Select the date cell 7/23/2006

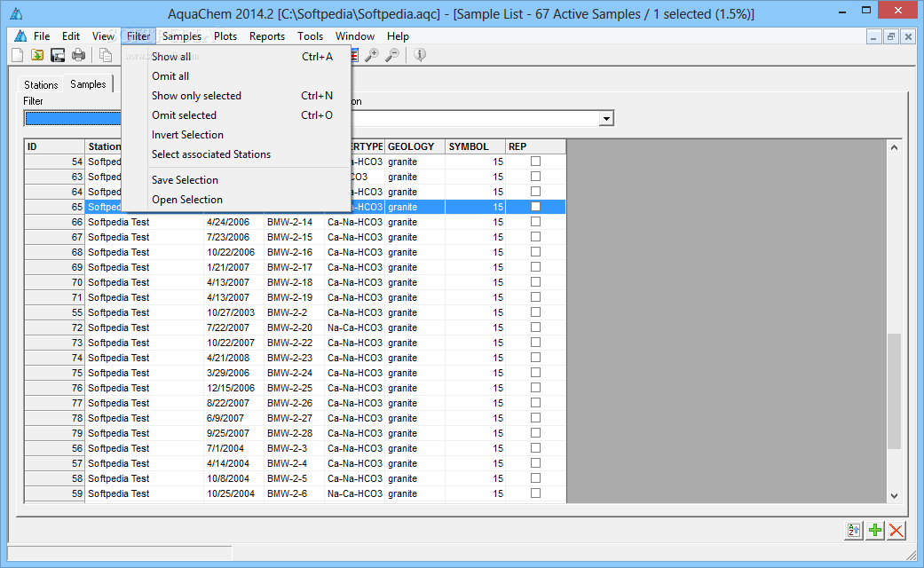coord(233,237)
